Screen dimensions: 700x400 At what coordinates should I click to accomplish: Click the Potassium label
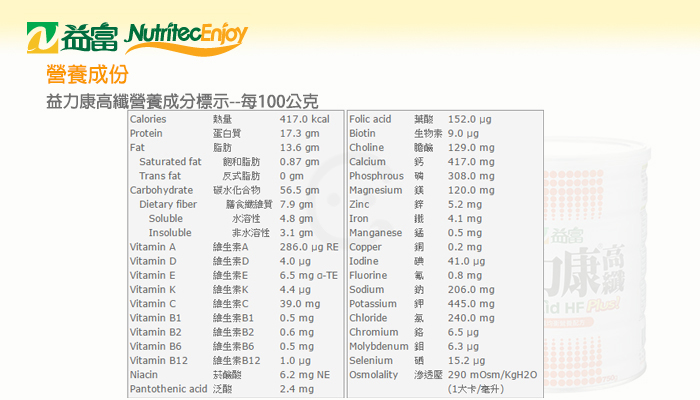click(x=373, y=304)
